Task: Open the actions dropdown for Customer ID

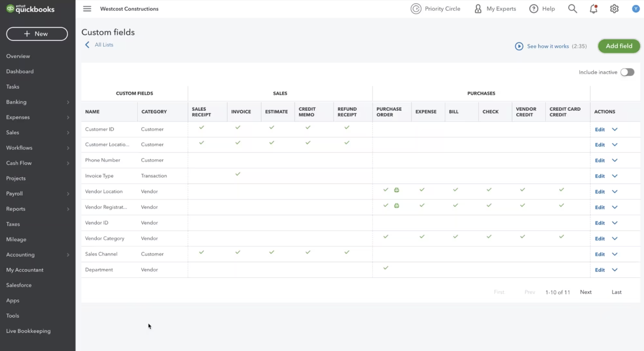Action: 615,130
